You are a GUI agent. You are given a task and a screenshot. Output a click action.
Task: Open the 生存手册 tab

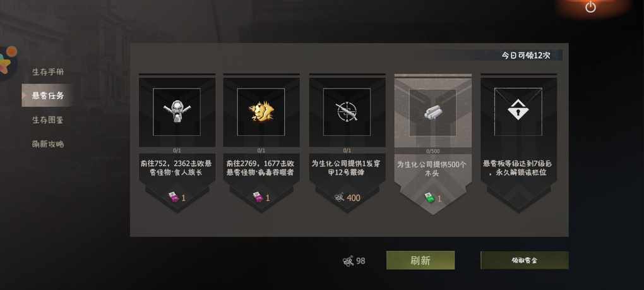(48, 72)
